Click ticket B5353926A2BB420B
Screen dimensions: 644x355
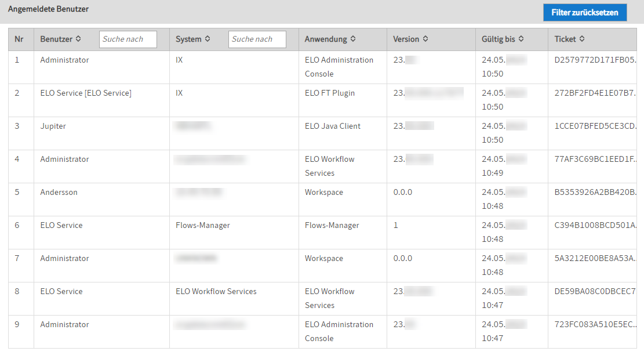[595, 193]
